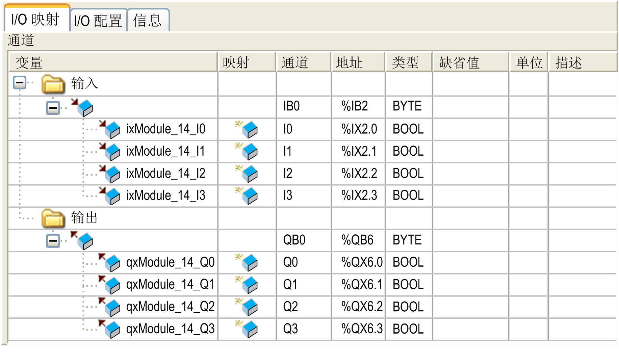Open the 信息 tab

pos(147,21)
